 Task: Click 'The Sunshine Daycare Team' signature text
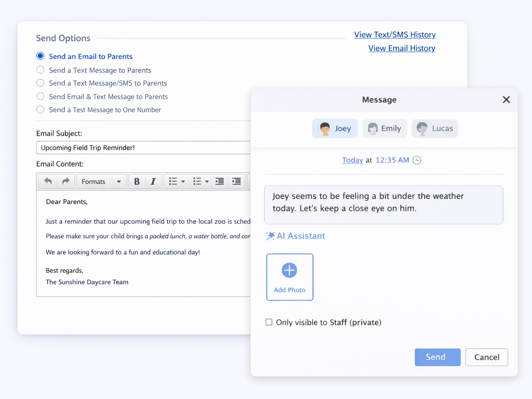coord(87,282)
